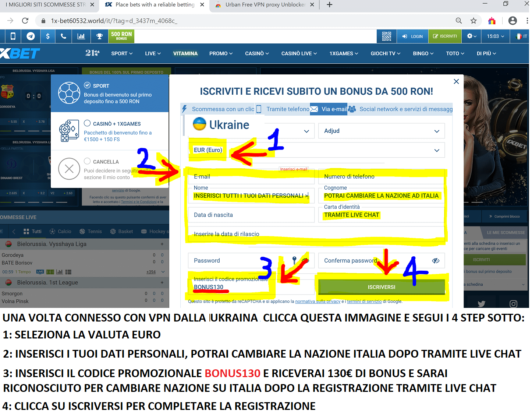Open the CASINÒ LIVE menu
This screenshot has width=532, height=418.
[x=299, y=53]
